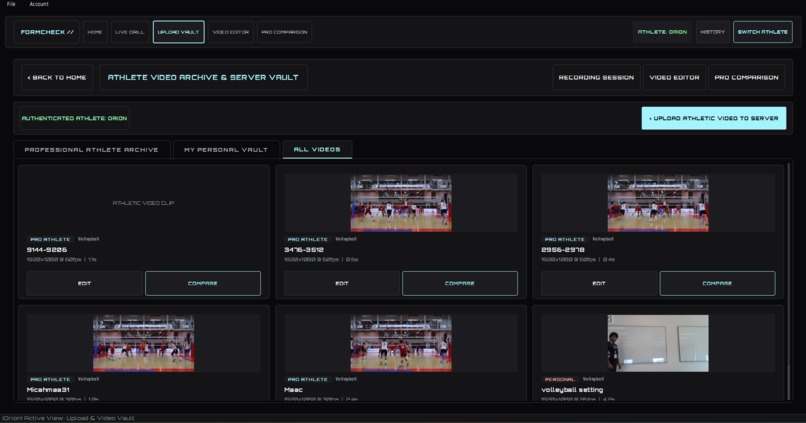Viewport: 806px width, 423px height.
Task: Click the Athletic Video Clip placeholder
Action: tap(143, 203)
